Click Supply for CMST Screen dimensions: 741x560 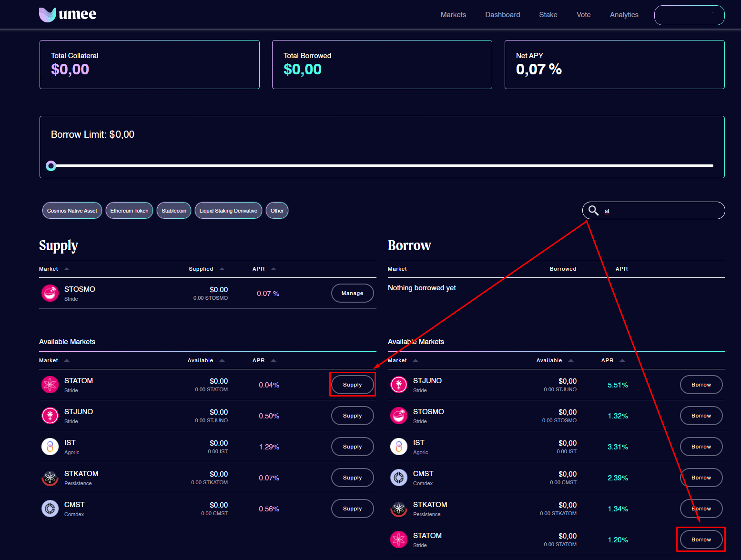click(353, 509)
